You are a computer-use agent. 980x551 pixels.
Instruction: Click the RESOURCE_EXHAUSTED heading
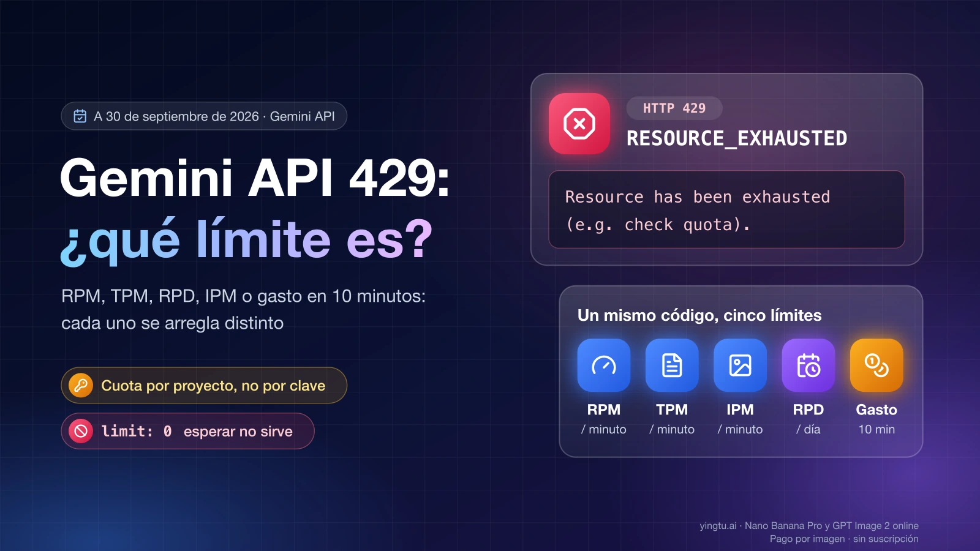click(x=737, y=139)
